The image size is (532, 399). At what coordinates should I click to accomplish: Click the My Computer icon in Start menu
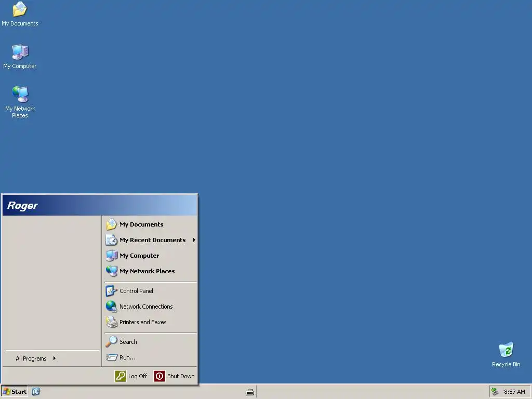[111, 256]
